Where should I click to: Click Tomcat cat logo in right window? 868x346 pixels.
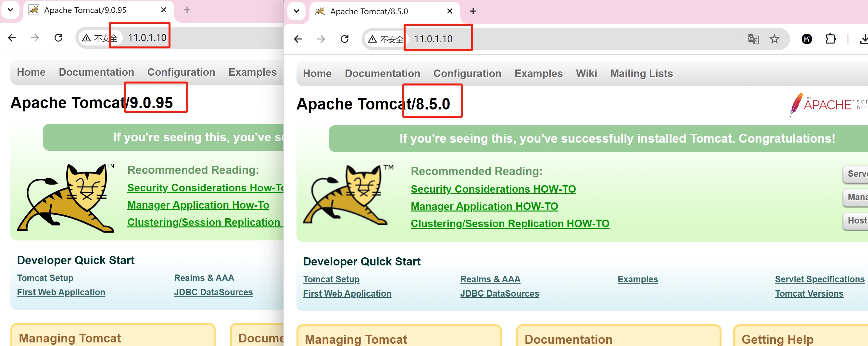point(347,195)
